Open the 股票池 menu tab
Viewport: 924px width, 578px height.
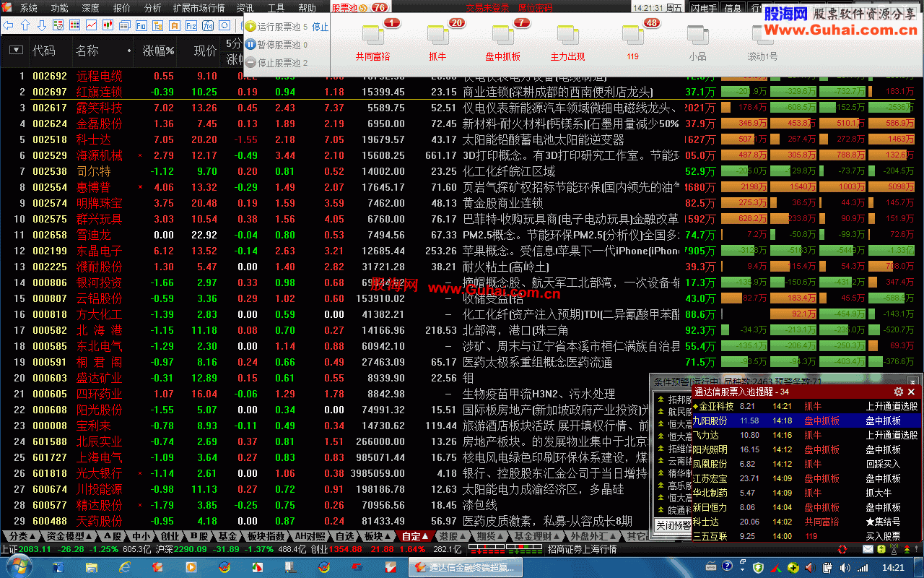pos(359,8)
